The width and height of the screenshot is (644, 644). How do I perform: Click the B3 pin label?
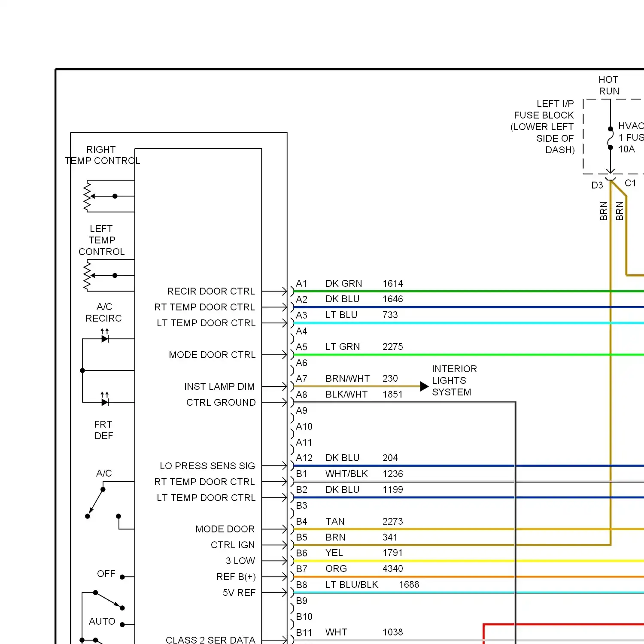[301, 505]
